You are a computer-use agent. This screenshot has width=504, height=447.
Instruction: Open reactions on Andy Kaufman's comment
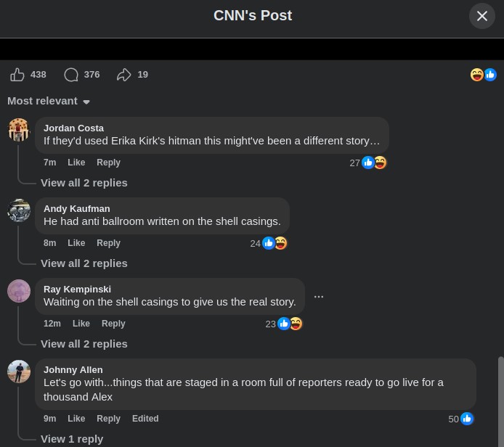[269, 243]
